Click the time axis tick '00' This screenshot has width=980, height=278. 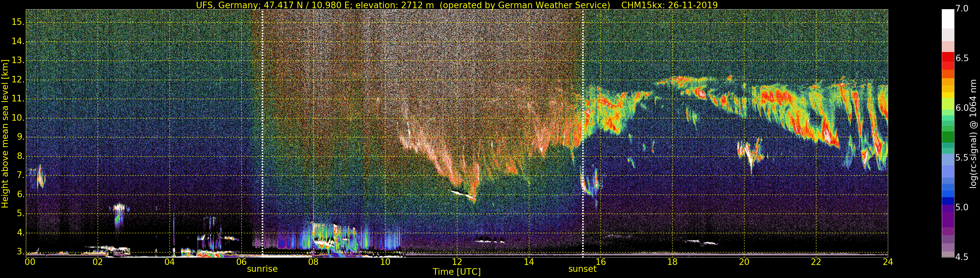pos(30,262)
